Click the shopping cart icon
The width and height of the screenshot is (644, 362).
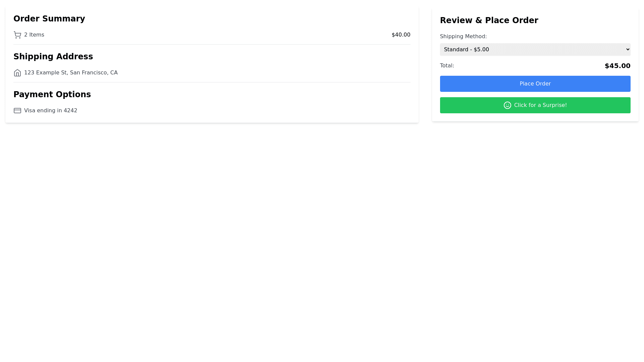tap(17, 35)
